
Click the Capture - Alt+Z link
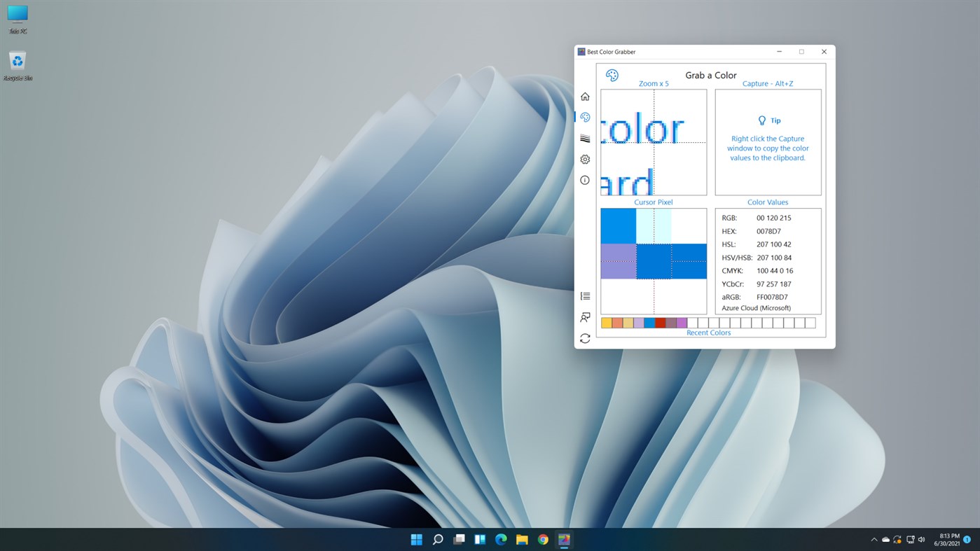point(768,83)
